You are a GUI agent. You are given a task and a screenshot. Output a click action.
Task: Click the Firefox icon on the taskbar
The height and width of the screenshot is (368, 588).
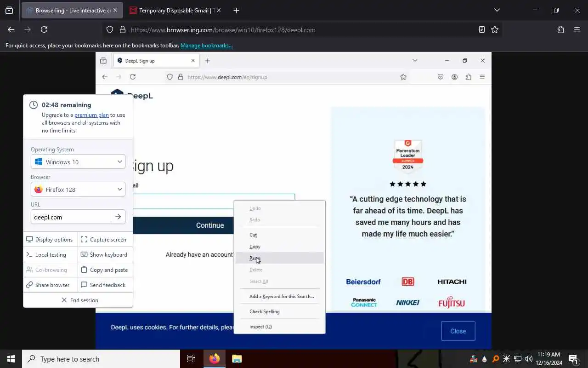coord(215,359)
